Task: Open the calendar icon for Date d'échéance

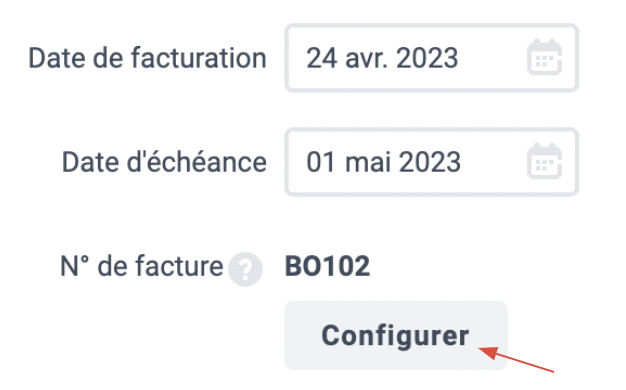Action: 545,161
